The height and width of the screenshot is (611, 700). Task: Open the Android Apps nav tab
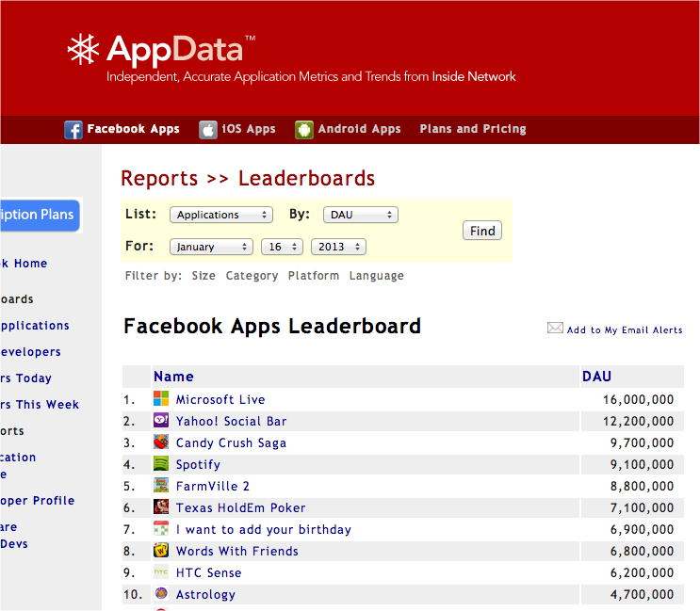click(359, 129)
